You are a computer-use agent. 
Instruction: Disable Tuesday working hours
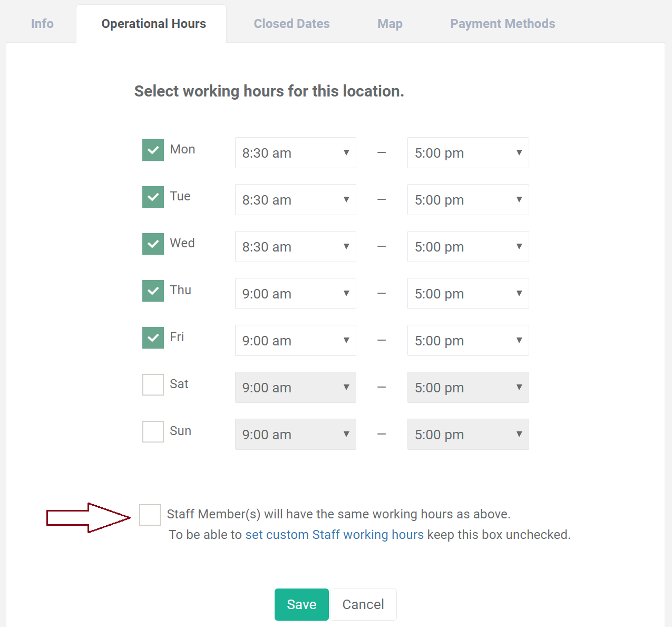152,197
